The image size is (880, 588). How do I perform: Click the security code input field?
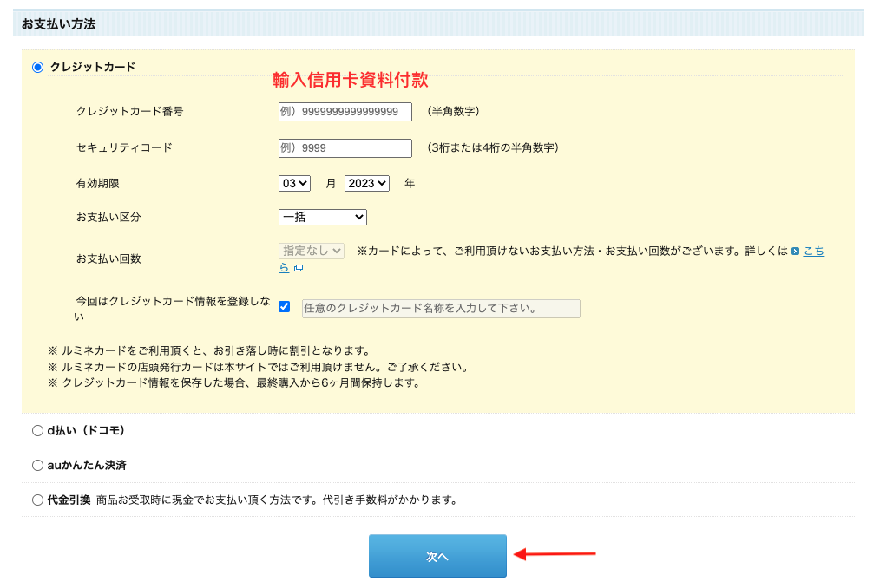345,148
